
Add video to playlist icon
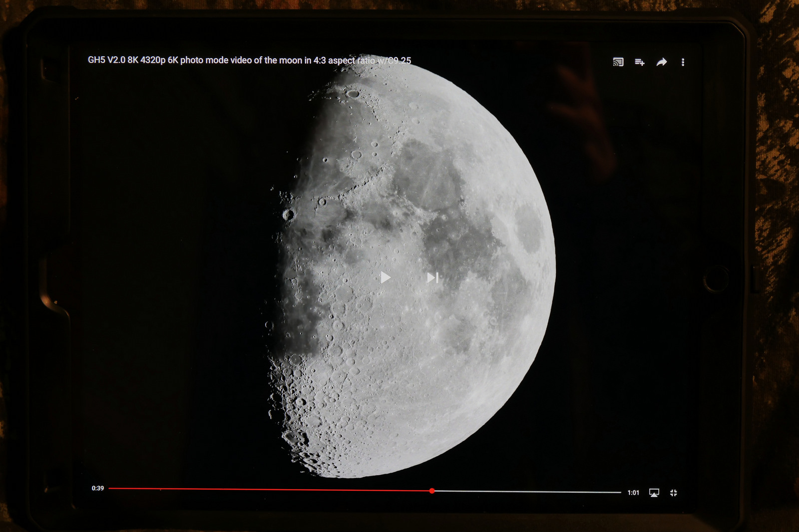[640, 62]
